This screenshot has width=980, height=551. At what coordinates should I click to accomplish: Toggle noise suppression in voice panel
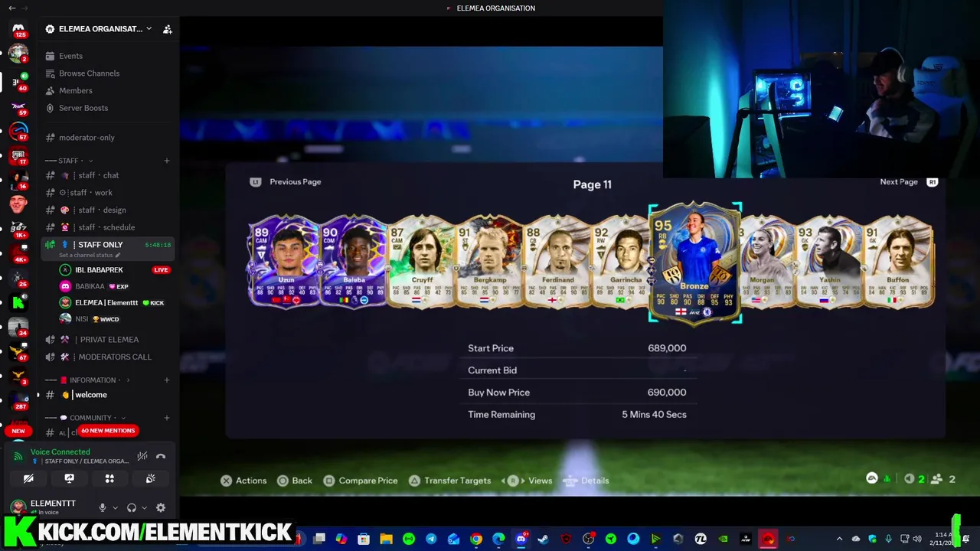coord(142,456)
